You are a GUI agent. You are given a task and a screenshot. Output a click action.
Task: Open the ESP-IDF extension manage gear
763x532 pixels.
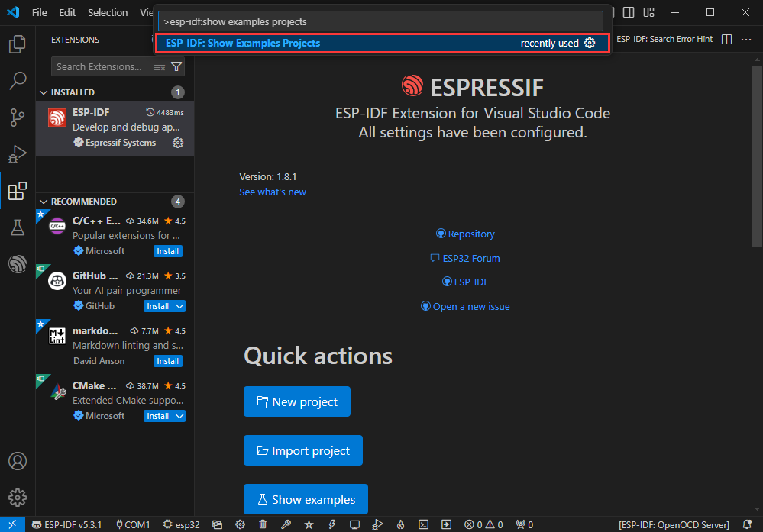pyautogui.click(x=178, y=143)
